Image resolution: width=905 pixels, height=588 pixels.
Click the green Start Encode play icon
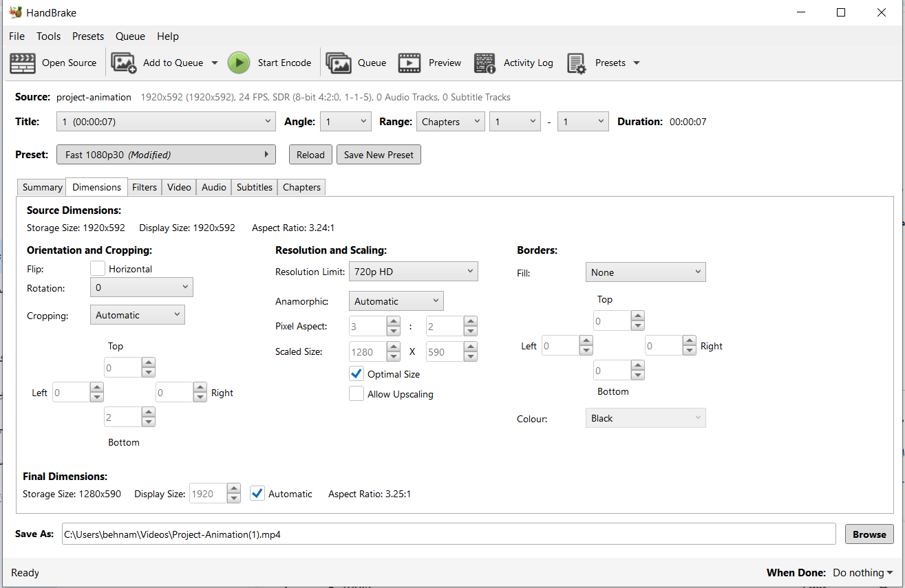pyautogui.click(x=239, y=63)
